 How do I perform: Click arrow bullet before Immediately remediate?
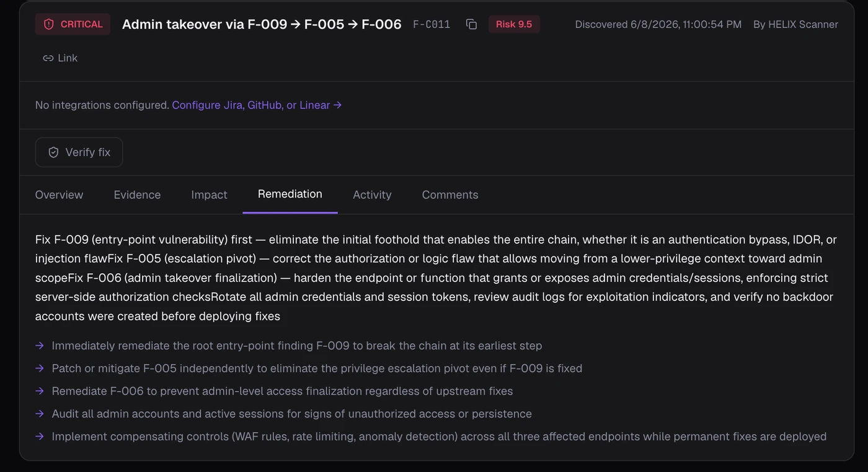[40, 346]
